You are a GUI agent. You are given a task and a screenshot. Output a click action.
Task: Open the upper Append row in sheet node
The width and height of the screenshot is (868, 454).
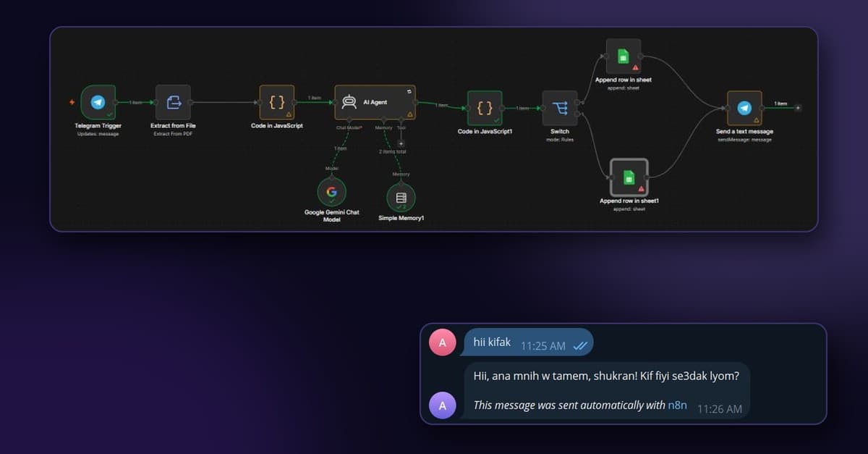pos(624,56)
